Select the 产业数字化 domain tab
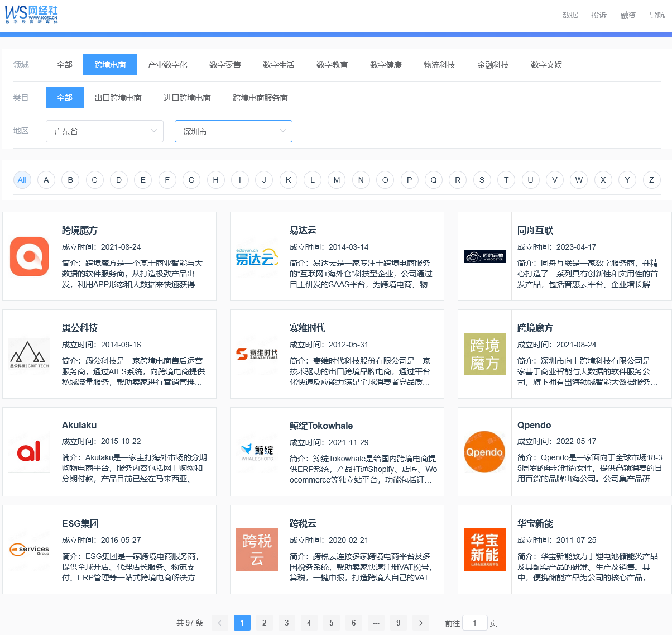The image size is (672, 635). click(x=167, y=65)
